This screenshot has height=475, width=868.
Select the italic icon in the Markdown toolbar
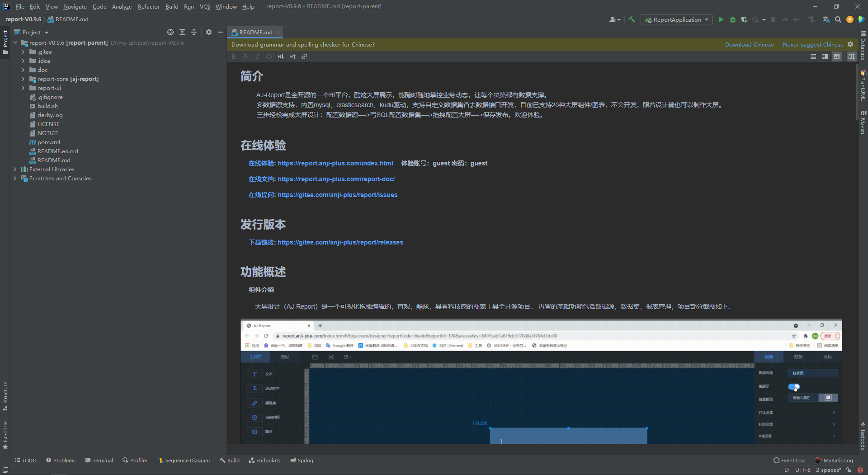pos(257,56)
